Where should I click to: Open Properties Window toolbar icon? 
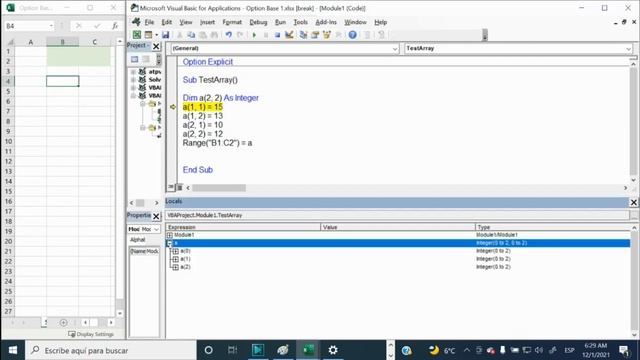tap(315, 35)
